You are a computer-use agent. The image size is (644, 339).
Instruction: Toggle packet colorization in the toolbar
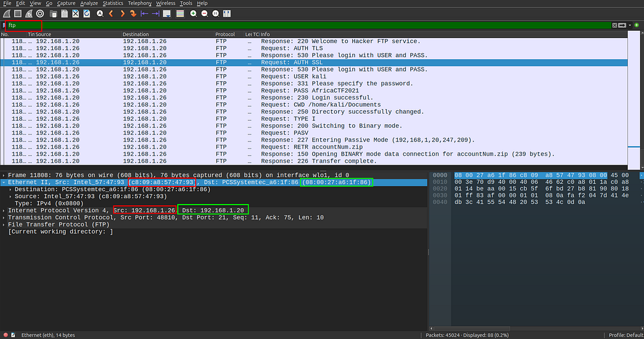(180, 13)
